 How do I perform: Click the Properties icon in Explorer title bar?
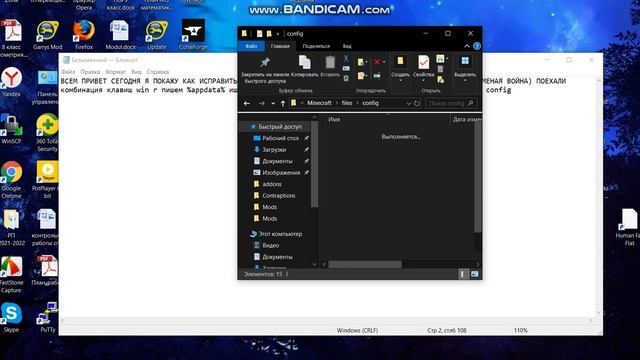(x=259, y=34)
